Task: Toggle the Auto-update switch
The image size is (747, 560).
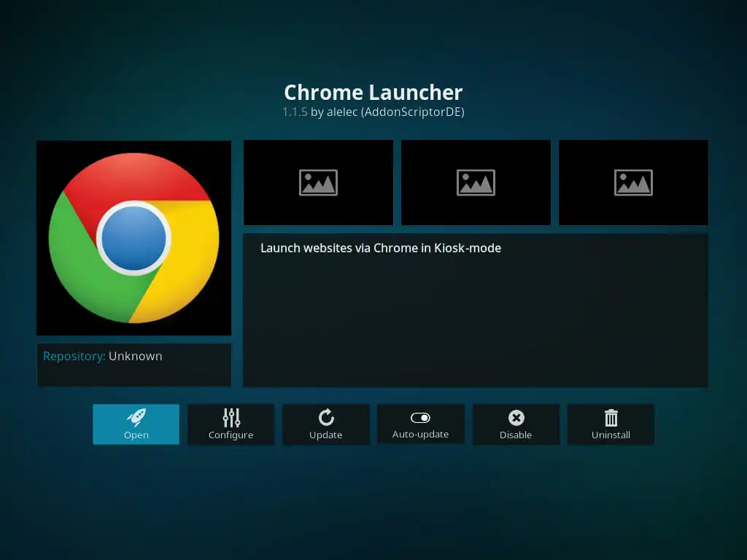Action: (420, 418)
